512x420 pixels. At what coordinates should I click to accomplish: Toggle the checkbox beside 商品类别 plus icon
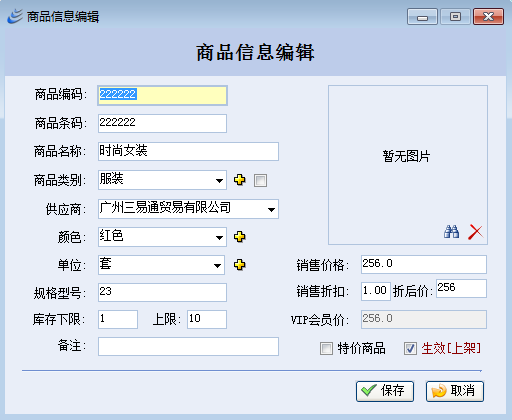[x=260, y=181]
